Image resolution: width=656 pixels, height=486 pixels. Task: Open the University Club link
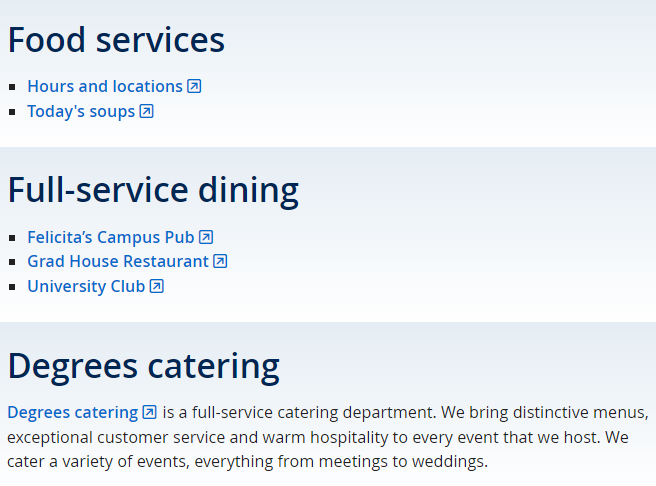point(86,286)
